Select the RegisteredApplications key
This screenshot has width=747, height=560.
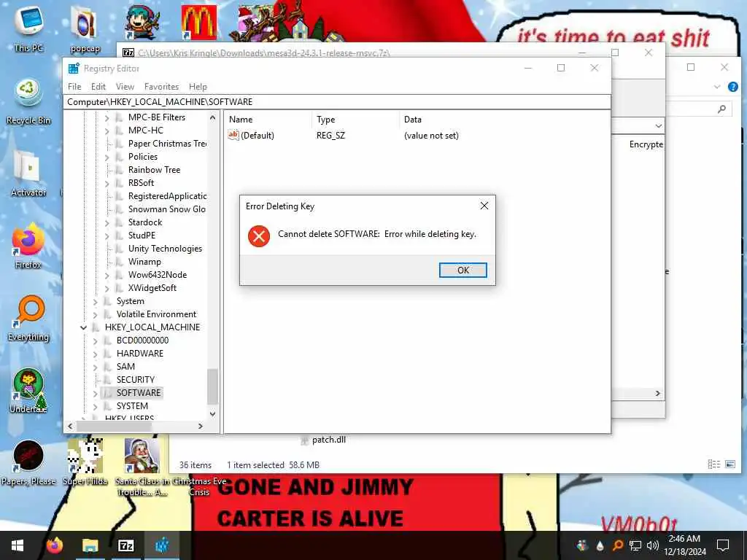167,195
